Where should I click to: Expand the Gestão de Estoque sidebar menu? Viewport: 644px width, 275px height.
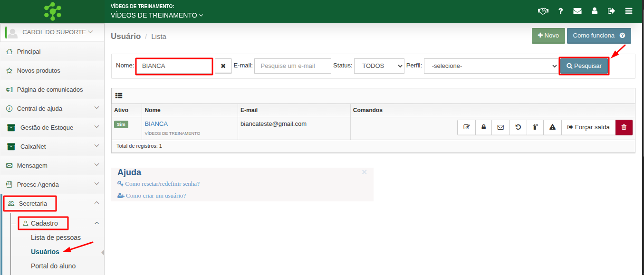(52, 127)
